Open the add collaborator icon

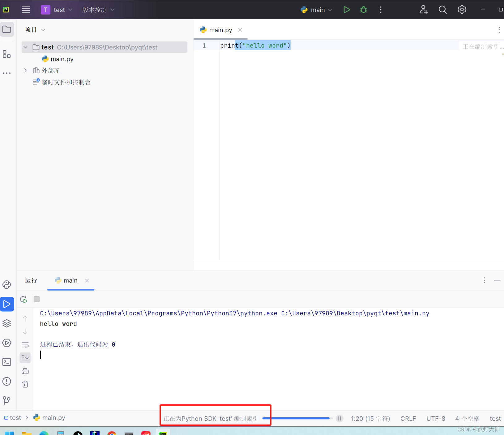[x=424, y=10]
